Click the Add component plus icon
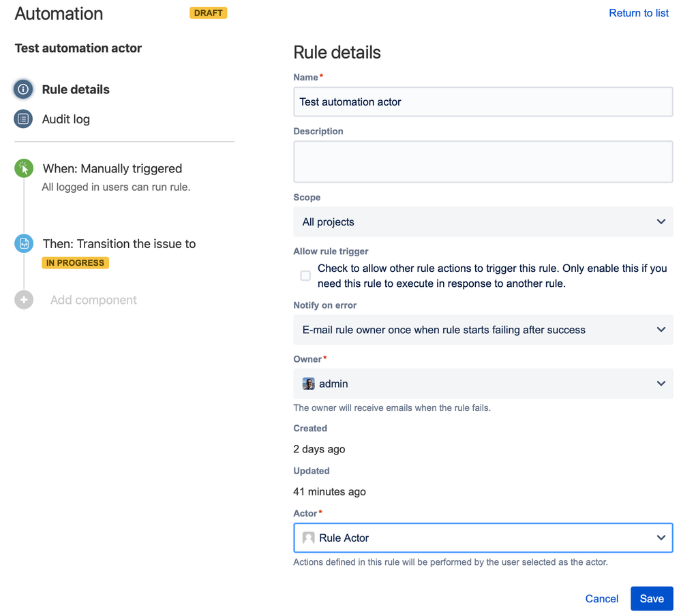Image resolution: width=681 pixels, height=616 pixels. point(24,300)
